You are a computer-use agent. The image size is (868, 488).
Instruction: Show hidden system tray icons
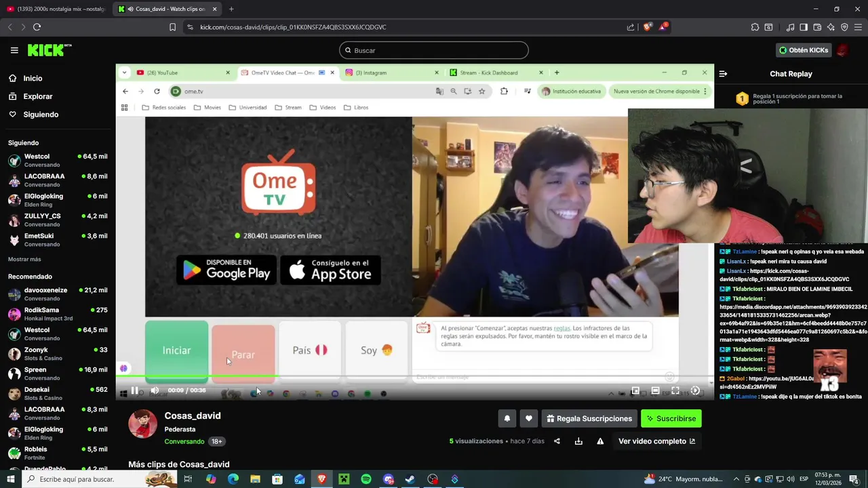pyautogui.click(x=737, y=479)
